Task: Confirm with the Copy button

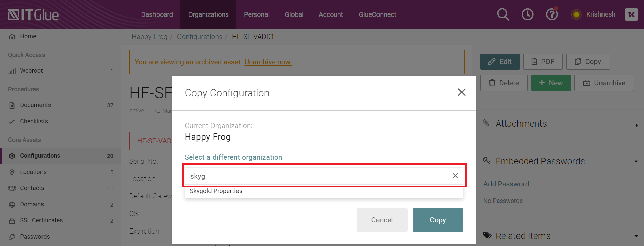Action: [x=437, y=220]
